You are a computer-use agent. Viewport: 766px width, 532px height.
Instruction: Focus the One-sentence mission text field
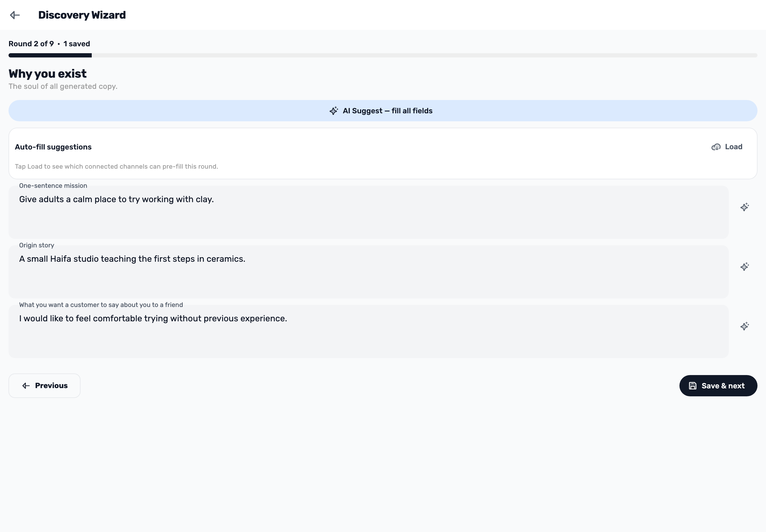(368, 212)
